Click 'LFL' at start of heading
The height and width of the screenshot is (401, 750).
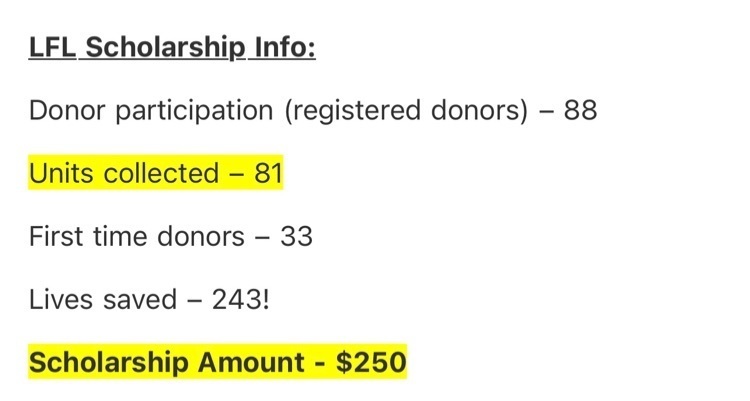52,47
